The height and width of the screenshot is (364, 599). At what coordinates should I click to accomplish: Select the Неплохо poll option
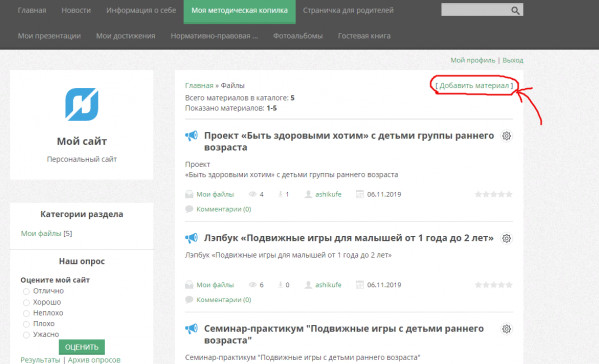26,313
